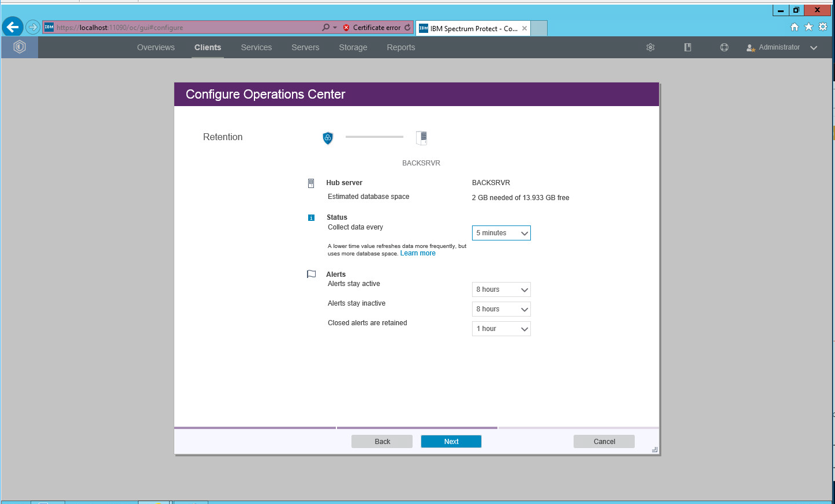The width and height of the screenshot is (835, 504).
Task: Open the Reports menu
Action: click(400, 47)
